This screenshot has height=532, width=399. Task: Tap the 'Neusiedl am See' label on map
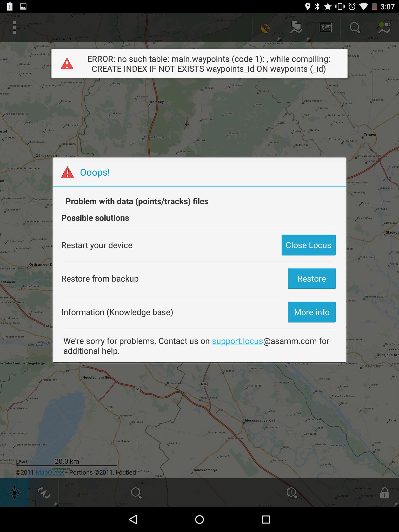[97, 377]
